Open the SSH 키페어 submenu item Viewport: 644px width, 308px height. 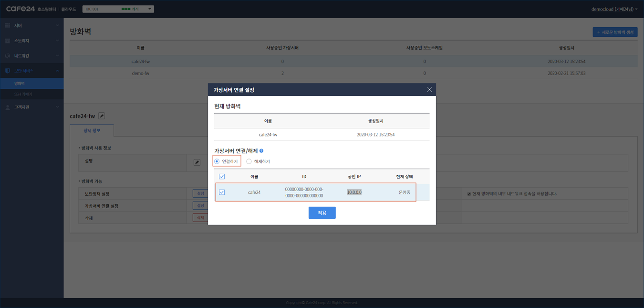[x=23, y=94]
